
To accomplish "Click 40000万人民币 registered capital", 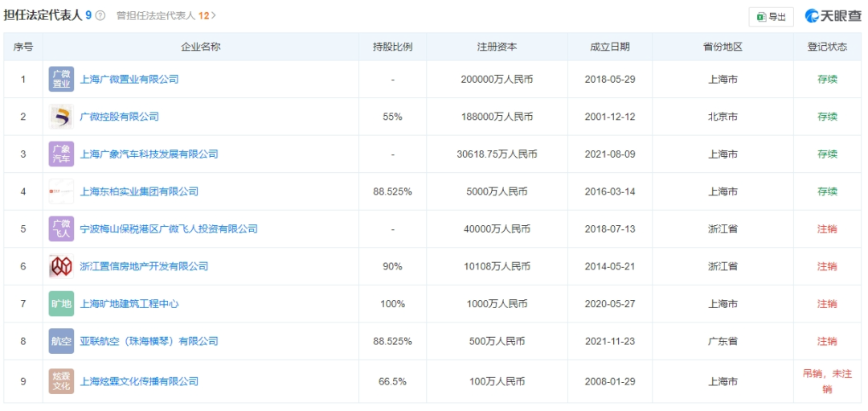I will pyautogui.click(x=497, y=228).
